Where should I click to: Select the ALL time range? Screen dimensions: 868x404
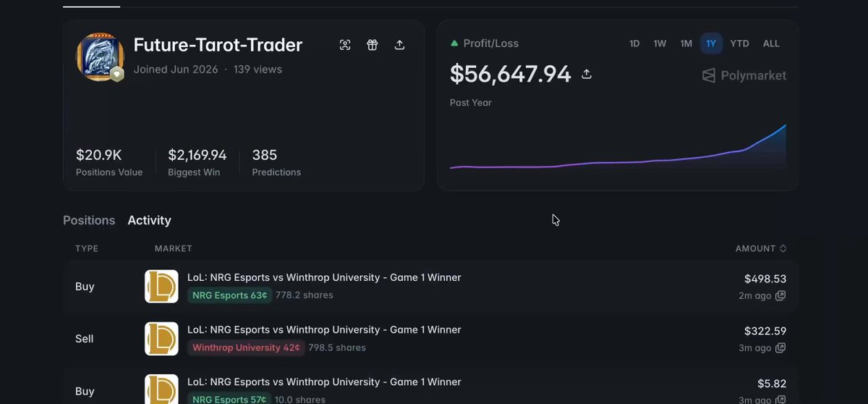tap(771, 43)
